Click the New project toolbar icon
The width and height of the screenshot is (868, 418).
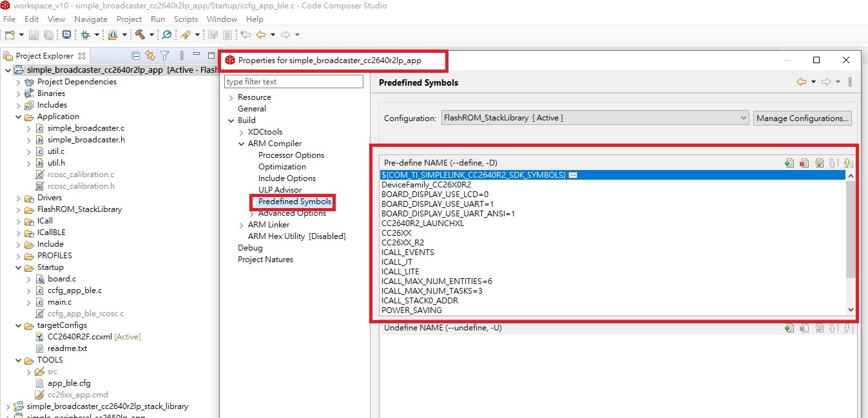(9, 35)
